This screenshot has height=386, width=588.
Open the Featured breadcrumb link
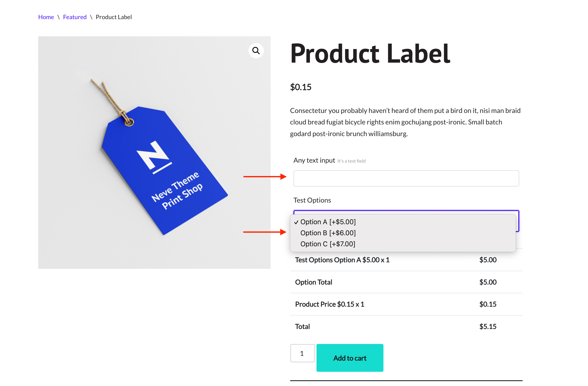(75, 17)
